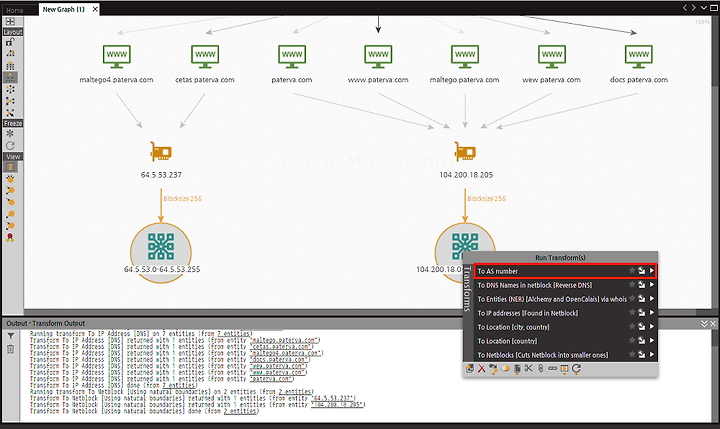Toggle favorite star for To DNS Names in netblock
The image size is (720, 429).
pyautogui.click(x=632, y=285)
